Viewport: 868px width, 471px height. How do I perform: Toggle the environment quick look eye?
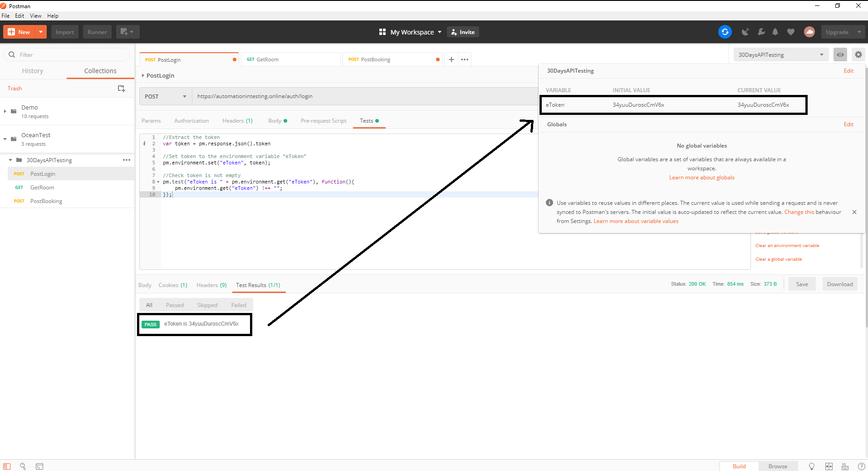[x=840, y=55]
